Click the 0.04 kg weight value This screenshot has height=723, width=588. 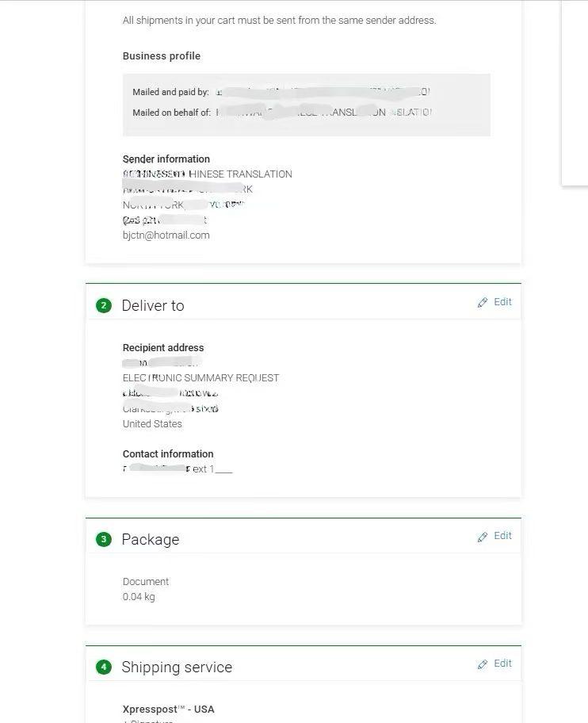(x=139, y=597)
